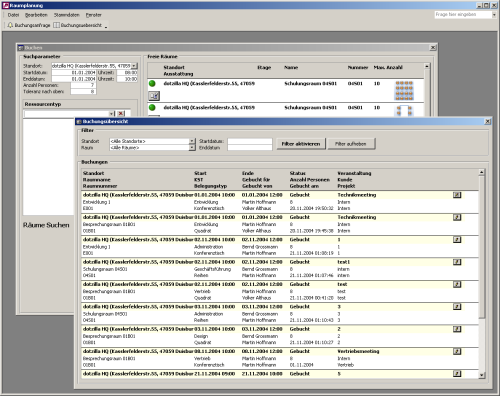The image size is (500, 396).
Task: Click the red X remove Ressourcentyp button
Action: (121, 114)
